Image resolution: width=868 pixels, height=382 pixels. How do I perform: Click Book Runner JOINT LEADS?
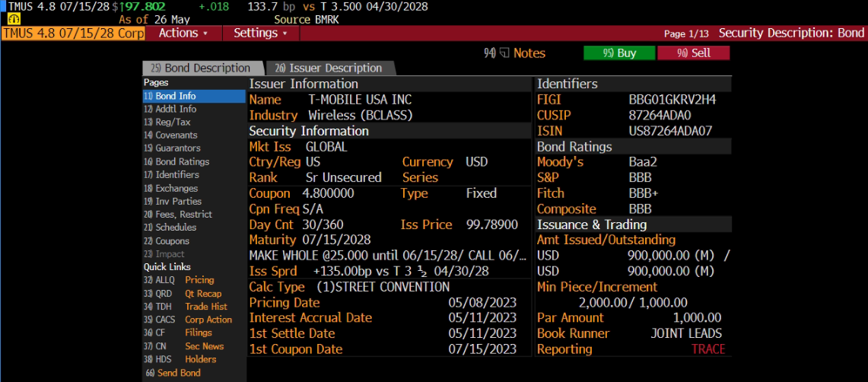[686, 333]
